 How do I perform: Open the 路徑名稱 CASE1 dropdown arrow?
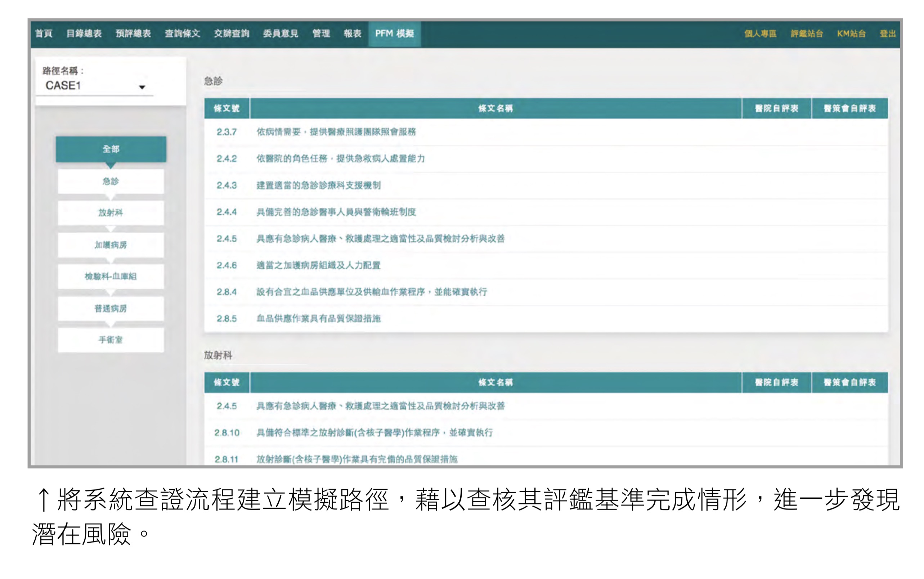pyautogui.click(x=142, y=87)
